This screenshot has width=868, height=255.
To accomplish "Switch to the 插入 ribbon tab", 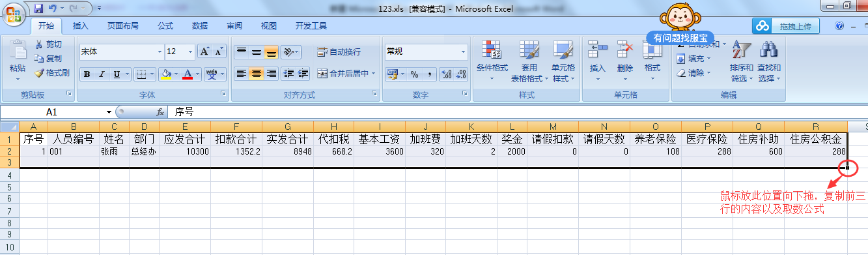I will tap(81, 26).
